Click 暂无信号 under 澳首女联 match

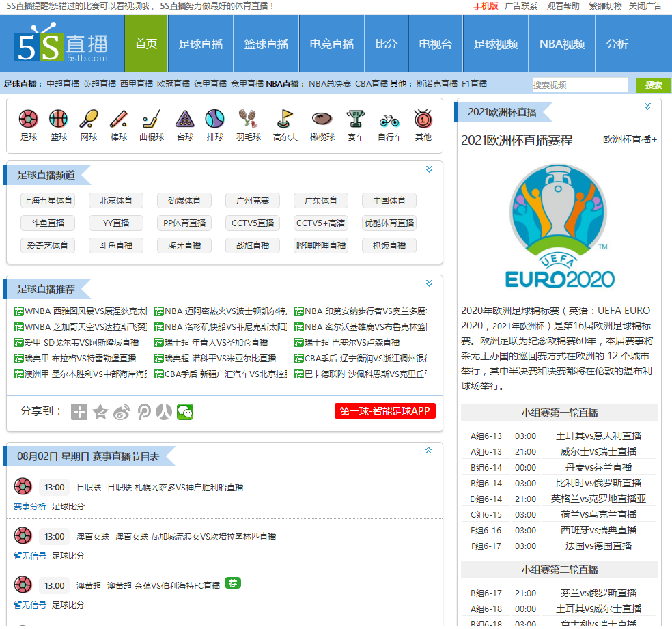point(29,556)
